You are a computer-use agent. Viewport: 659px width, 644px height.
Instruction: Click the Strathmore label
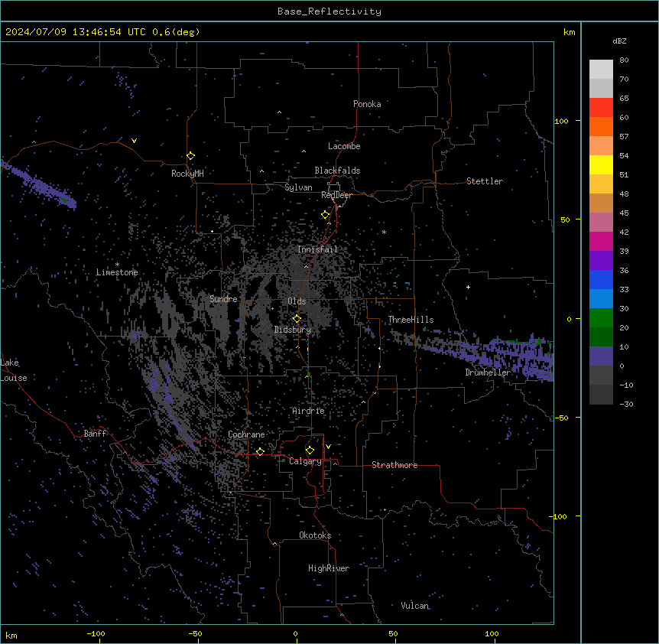394,465
